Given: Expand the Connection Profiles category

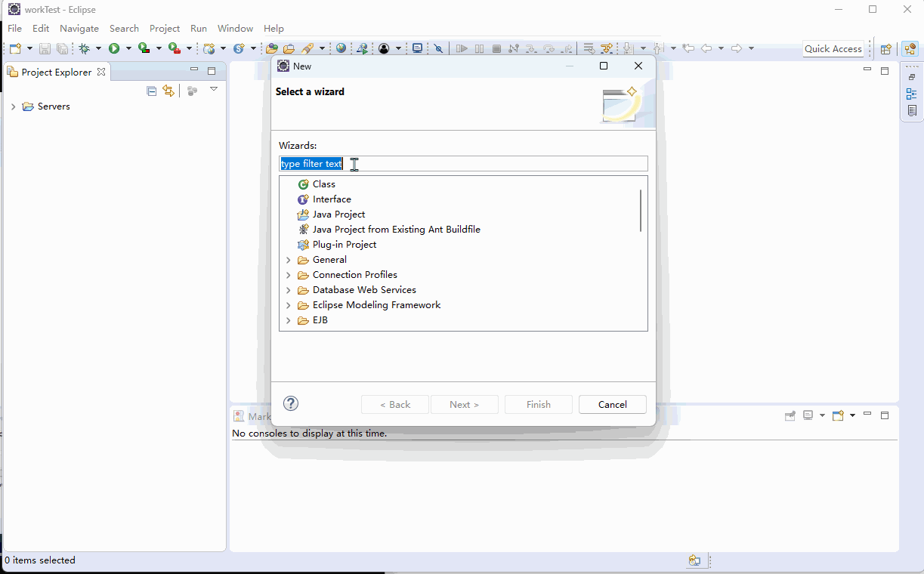Looking at the screenshot, I should tap(288, 275).
